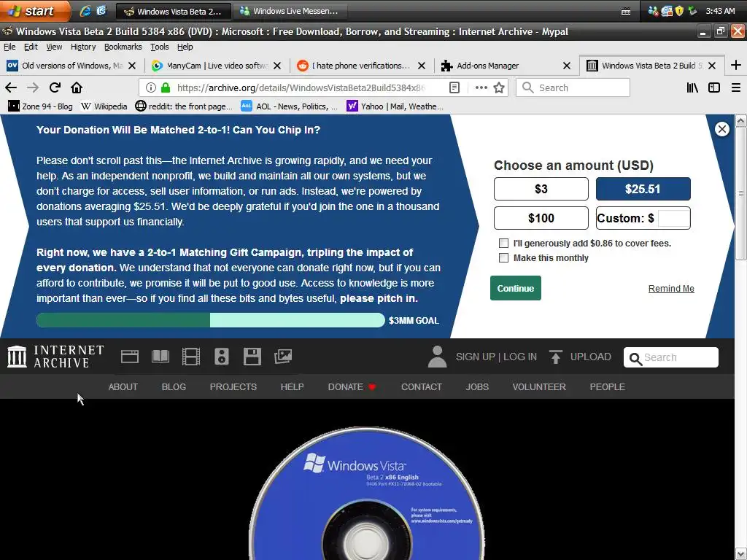The width and height of the screenshot is (747, 560).
Task: Click the UPLOAD link
Action: click(590, 357)
